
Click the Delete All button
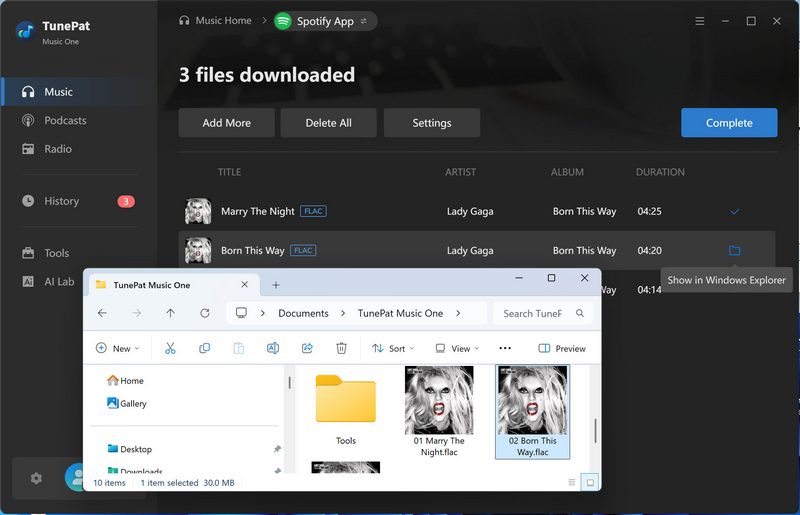(x=329, y=122)
